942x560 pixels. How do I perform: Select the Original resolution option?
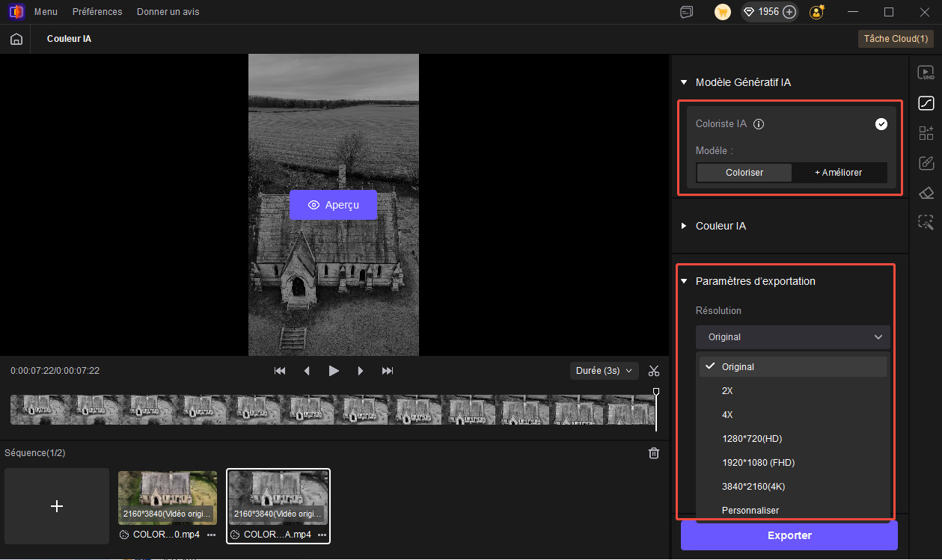[793, 366]
